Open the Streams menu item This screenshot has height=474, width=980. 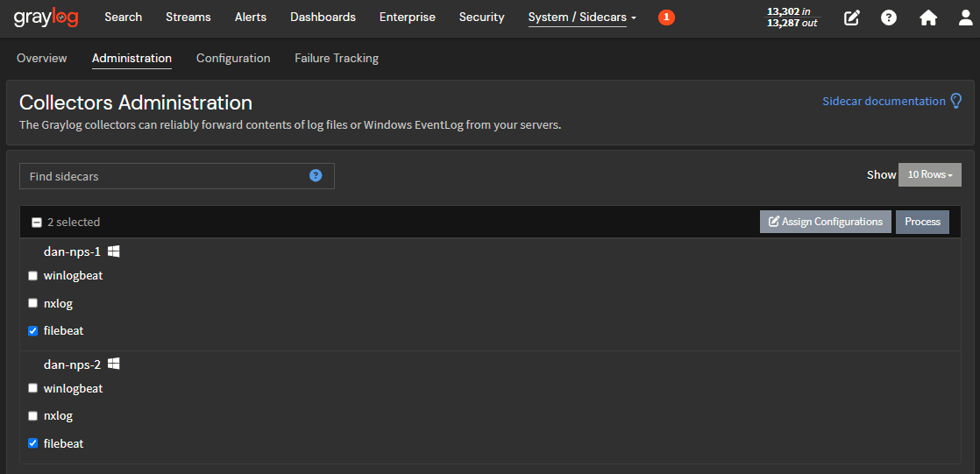pyautogui.click(x=188, y=18)
